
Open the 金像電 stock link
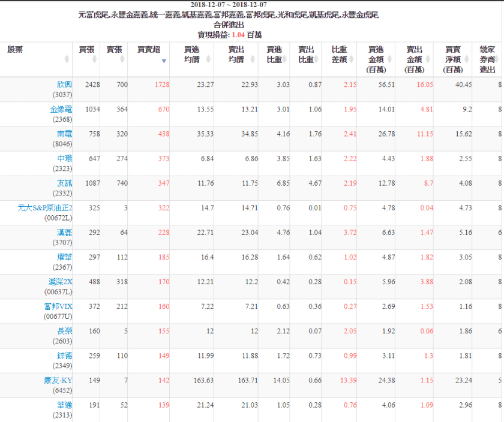click(61, 109)
